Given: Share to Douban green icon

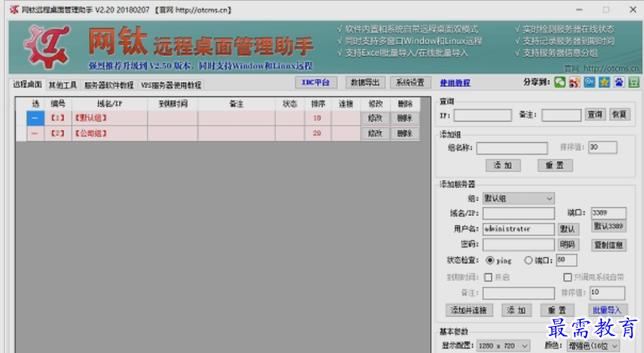Looking at the screenshot, I should [633, 82].
